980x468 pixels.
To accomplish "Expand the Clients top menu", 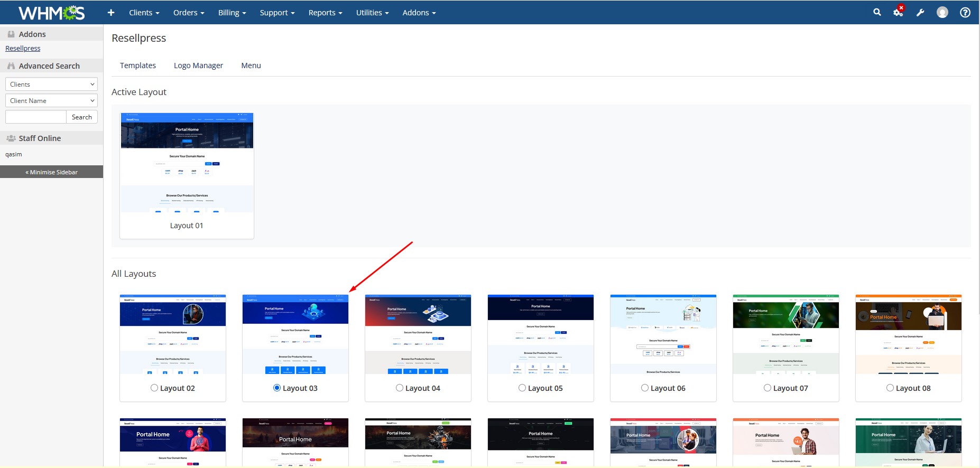I will pyautogui.click(x=144, y=13).
